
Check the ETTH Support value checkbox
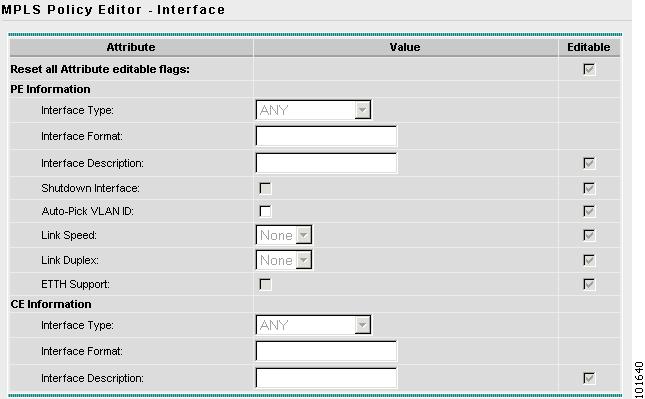tap(265, 284)
